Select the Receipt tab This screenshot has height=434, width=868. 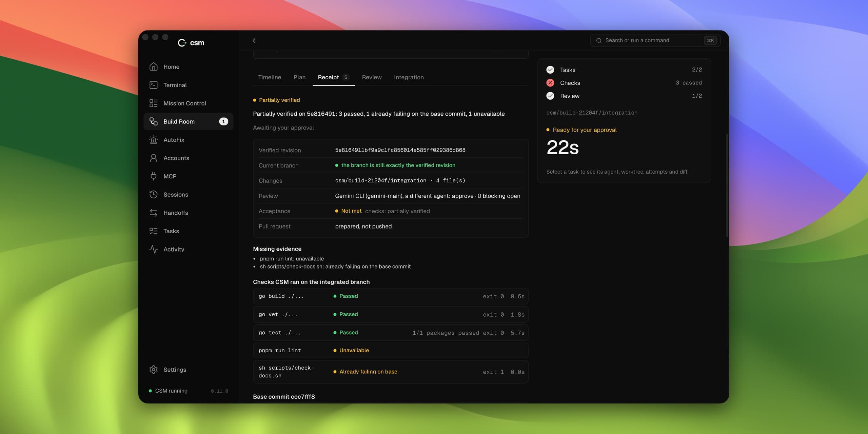coord(334,77)
